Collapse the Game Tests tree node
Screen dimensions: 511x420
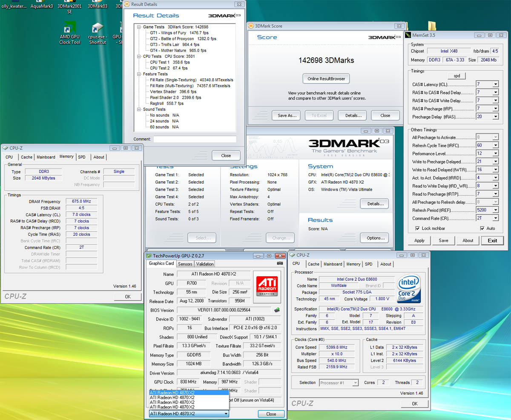[139, 27]
